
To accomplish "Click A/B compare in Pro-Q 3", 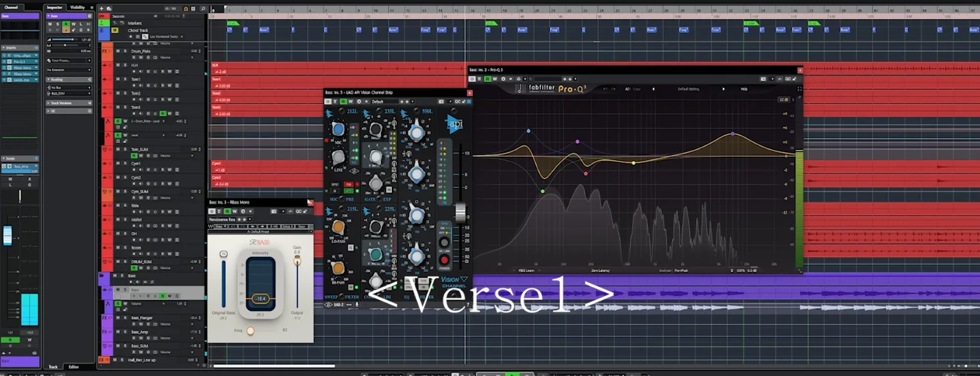I will (628, 89).
